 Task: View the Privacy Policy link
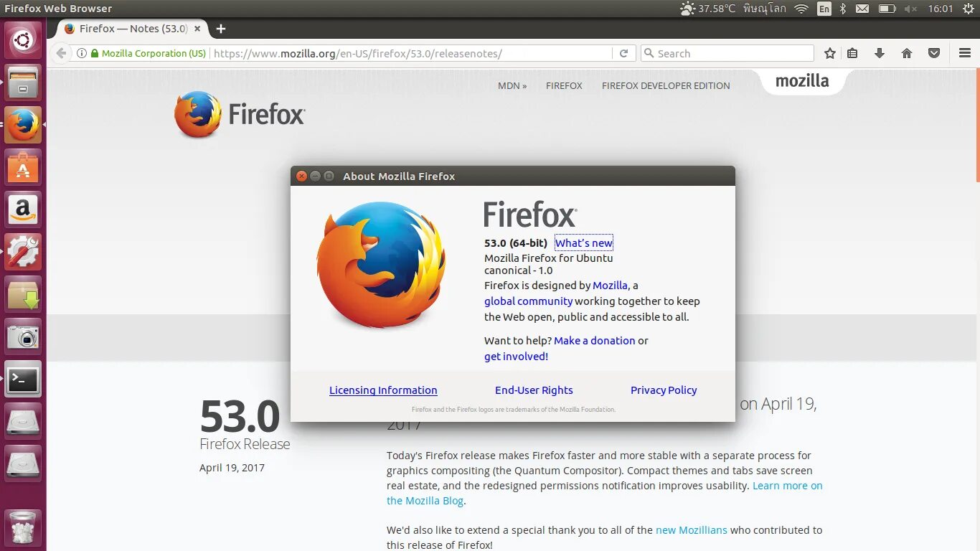pyautogui.click(x=664, y=390)
